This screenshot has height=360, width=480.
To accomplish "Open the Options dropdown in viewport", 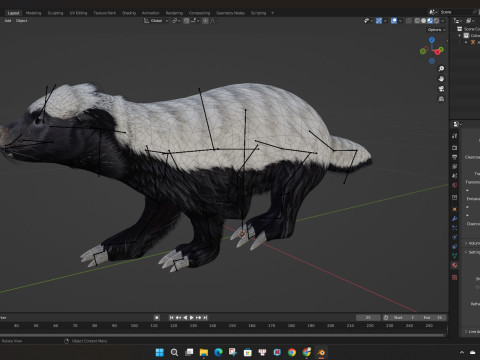I will pos(436,30).
